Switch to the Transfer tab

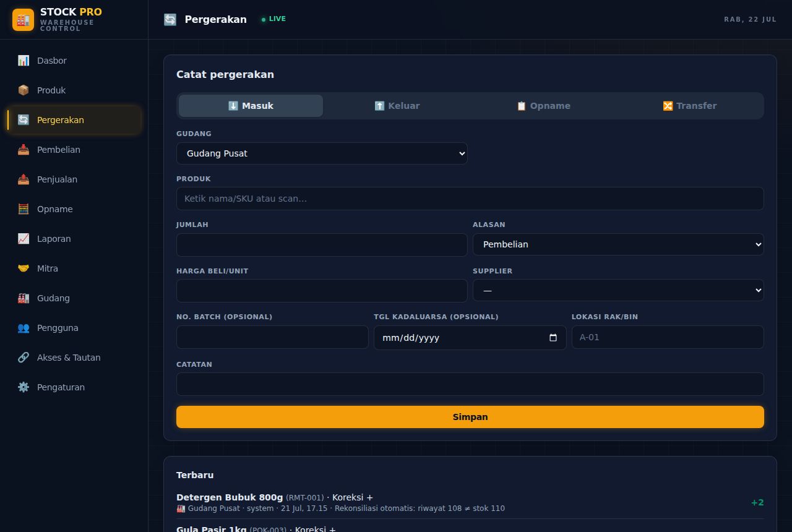click(x=689, y=106)
